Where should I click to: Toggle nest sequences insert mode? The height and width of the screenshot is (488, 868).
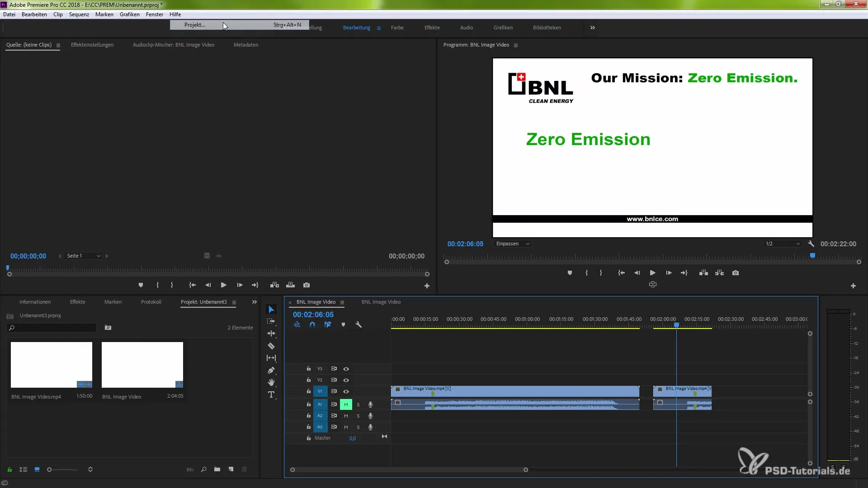pos(297,325)
